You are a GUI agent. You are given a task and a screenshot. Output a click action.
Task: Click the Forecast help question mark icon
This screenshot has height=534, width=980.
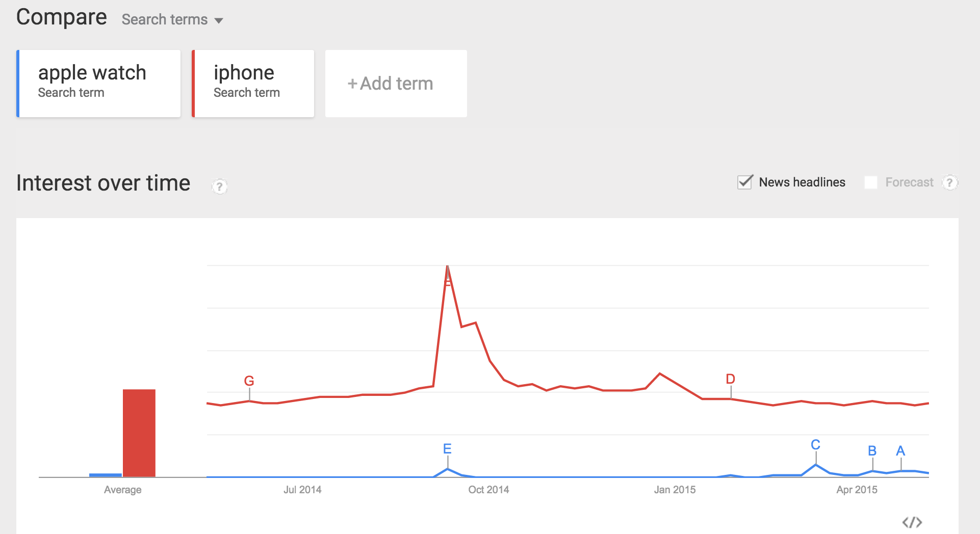pos(949,182)
